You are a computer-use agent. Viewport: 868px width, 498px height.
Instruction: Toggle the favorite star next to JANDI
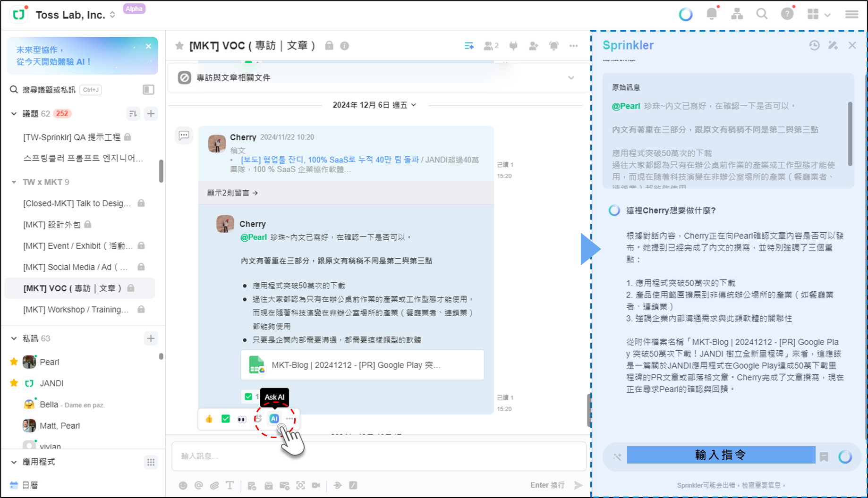14,383
